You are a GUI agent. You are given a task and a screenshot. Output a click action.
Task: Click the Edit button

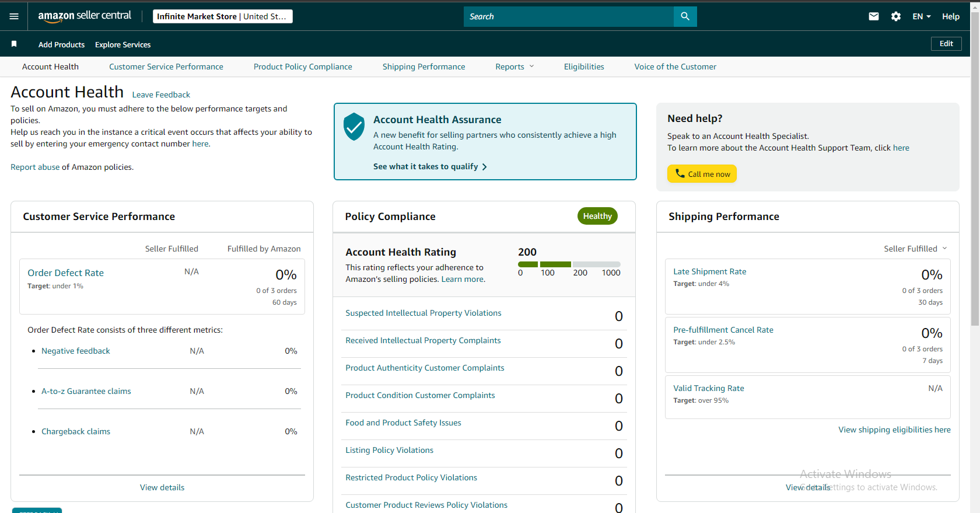point(946,44)
